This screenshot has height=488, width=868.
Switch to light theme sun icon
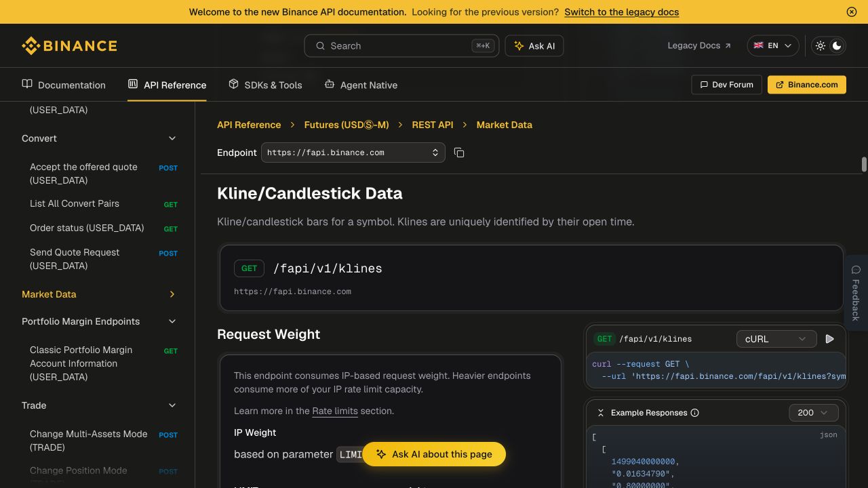(x=821, y=45)
